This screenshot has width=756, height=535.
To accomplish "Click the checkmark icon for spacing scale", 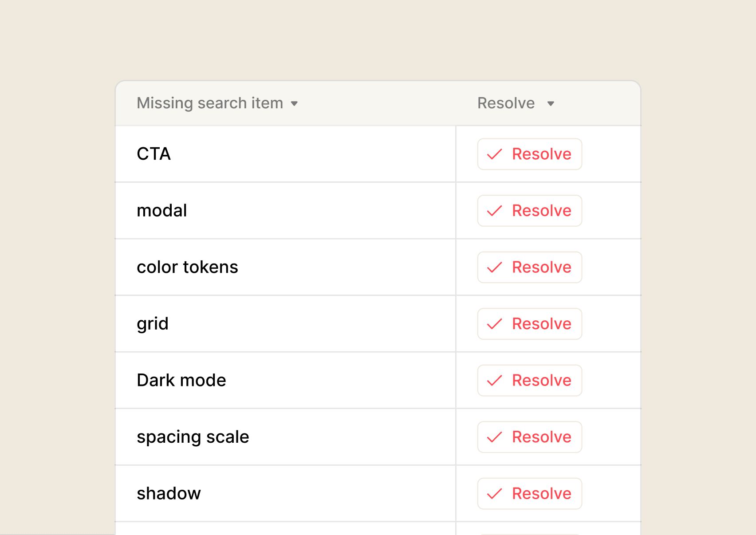I will tap(494, 437).
